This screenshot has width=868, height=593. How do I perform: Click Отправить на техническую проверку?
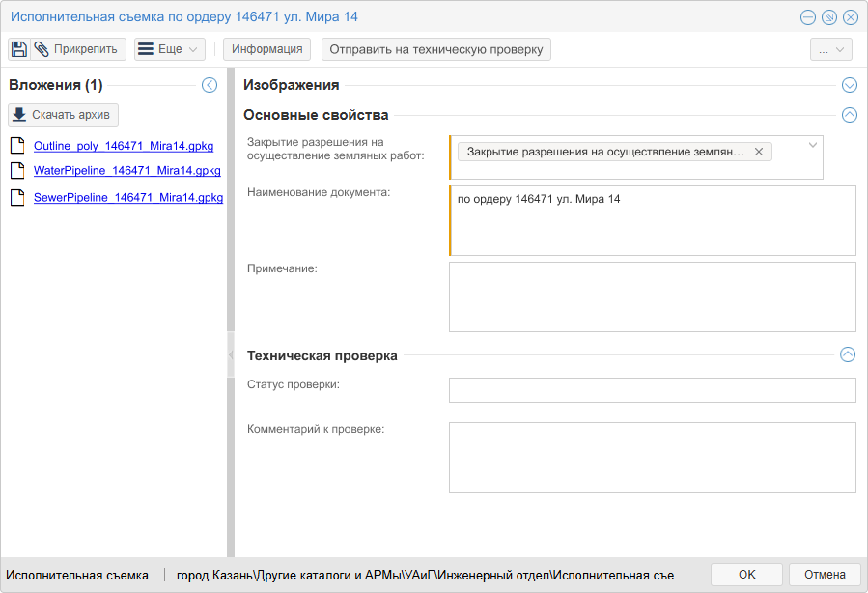[435, 48]
